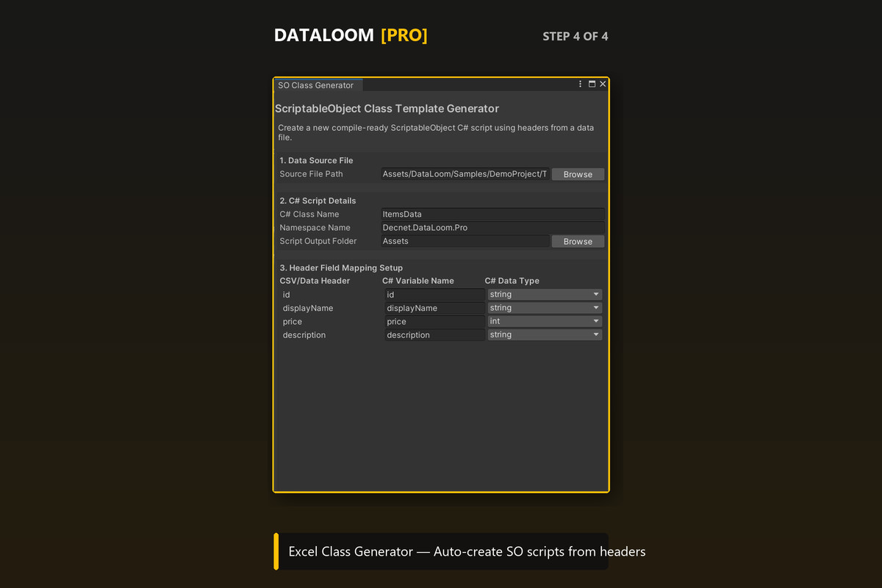Open data type dropdown for displayName row

click(545, 308)
